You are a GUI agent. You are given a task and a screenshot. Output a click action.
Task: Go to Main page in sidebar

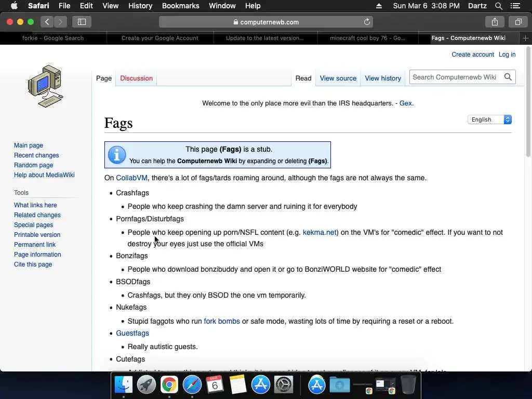(x=29, y=145)
